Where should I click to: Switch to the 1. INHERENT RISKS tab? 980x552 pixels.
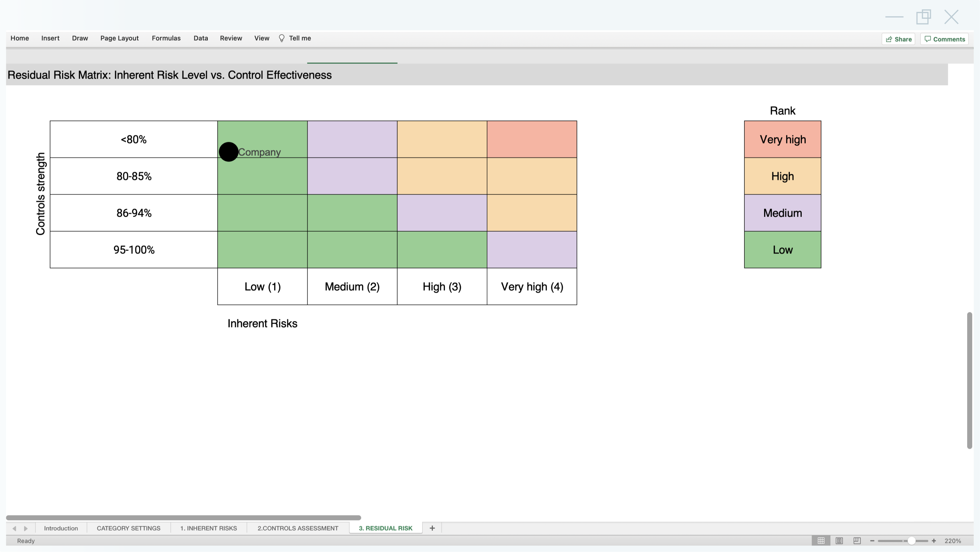pyautogui.click(x=209, y=528)
